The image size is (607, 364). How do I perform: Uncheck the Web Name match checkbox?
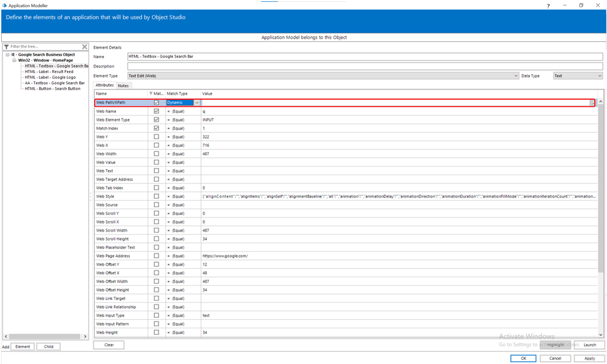tap(157, 111)
